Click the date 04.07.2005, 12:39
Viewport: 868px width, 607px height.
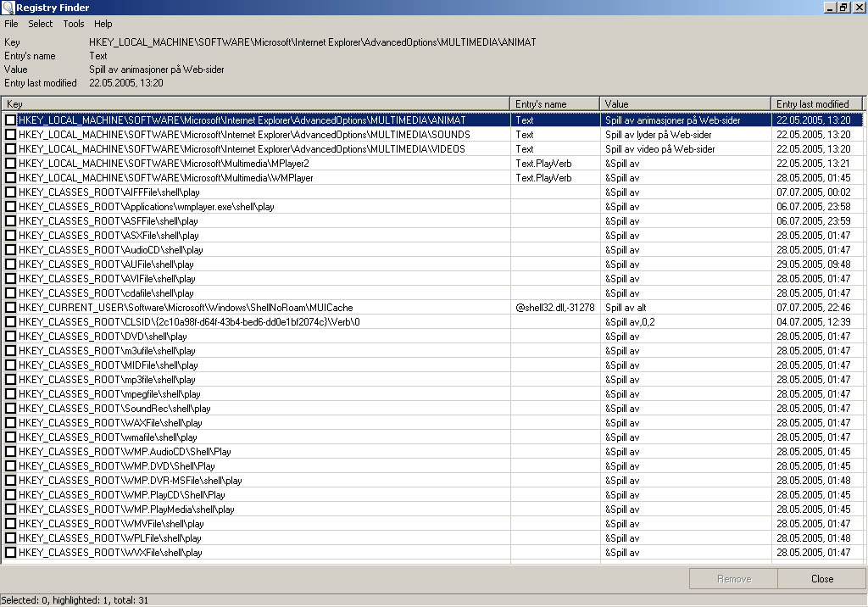point(813,322)
